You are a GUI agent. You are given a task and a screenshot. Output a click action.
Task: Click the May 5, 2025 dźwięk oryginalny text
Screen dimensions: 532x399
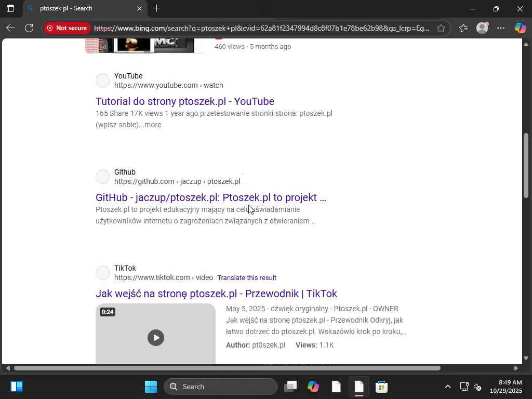[312, 309]
